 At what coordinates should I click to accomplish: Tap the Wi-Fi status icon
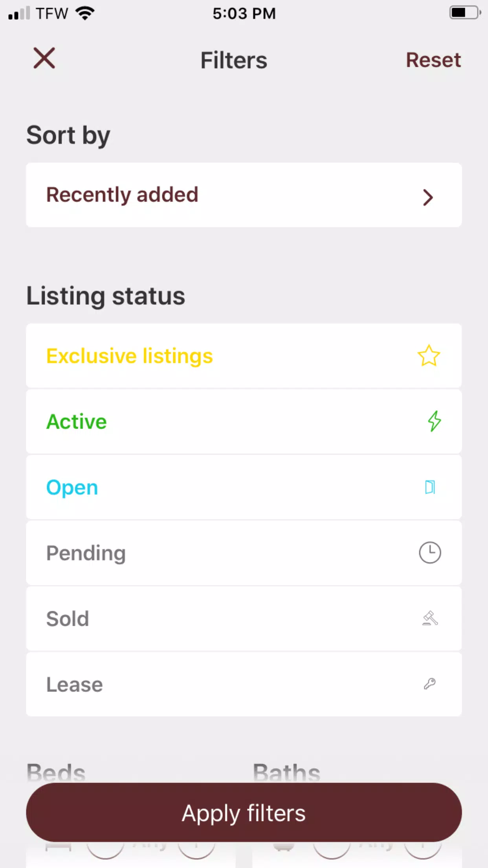tap(85, 13)
